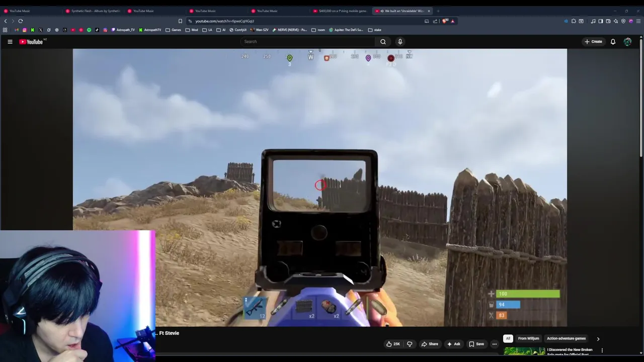The image size is (644, 362).
Task: Select the All filter chip
Action: tap(508, 338)
